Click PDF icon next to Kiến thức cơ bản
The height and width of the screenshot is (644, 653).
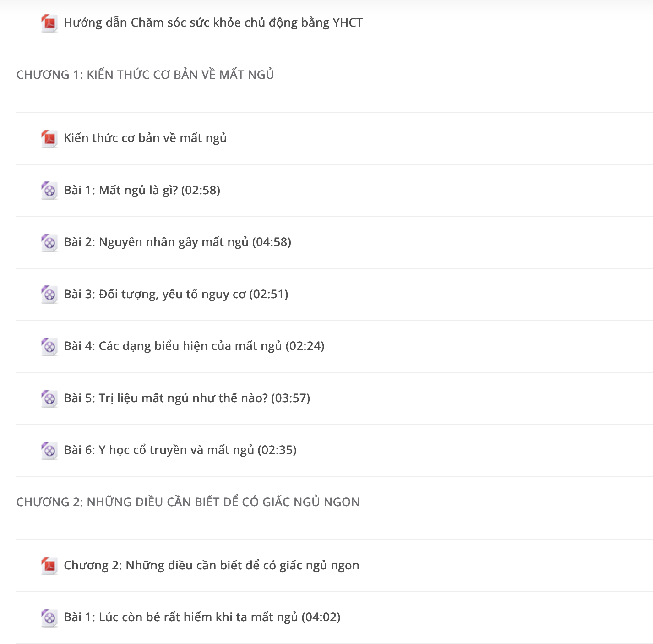(x=49, y=139)
